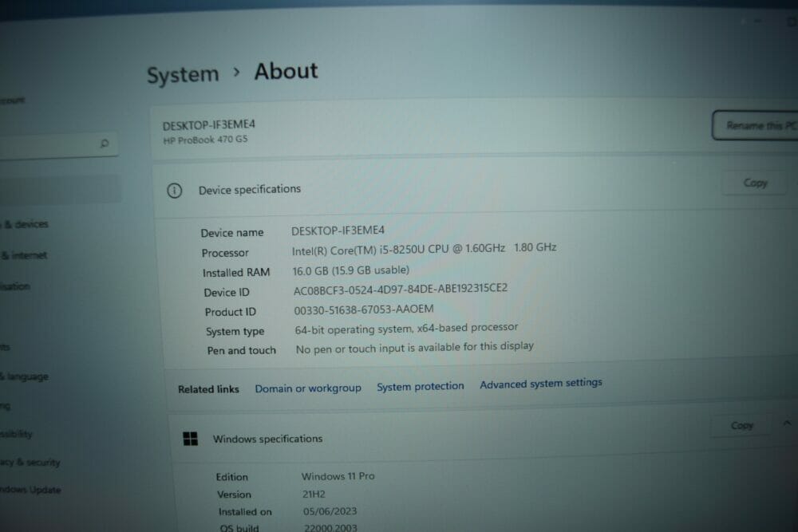Open the System protection link
Image resolution: width=798 pixels, height=532 pixels.
pyautogui.click(x=421, y=387)
